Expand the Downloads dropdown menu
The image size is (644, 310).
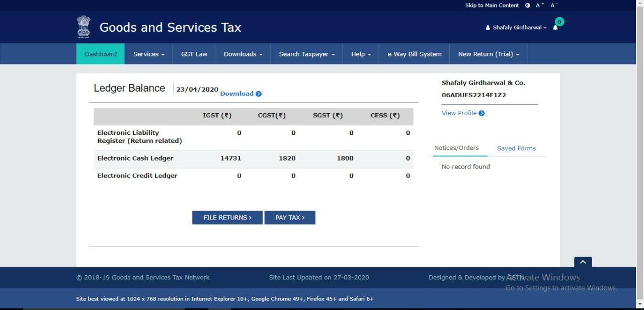click(x=243, y=54)
